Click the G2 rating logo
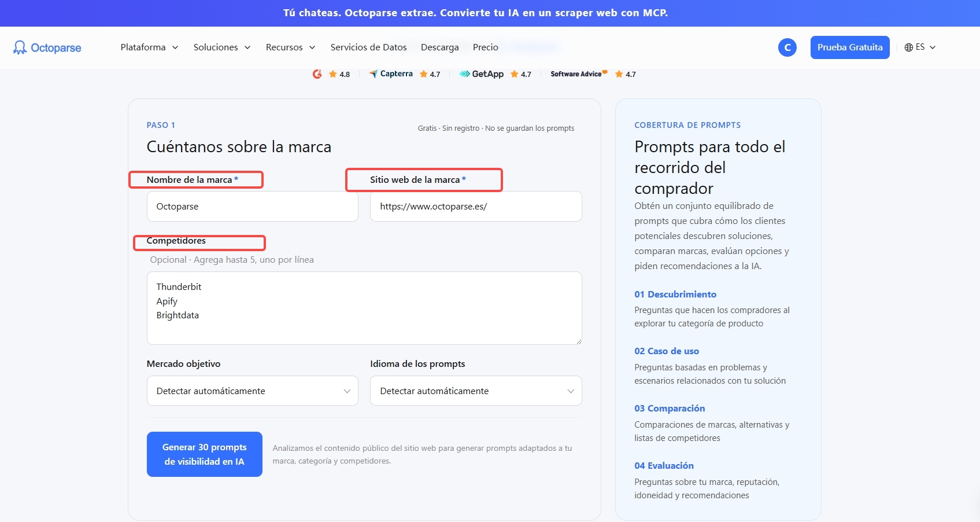980x522 pixels. 317,74
